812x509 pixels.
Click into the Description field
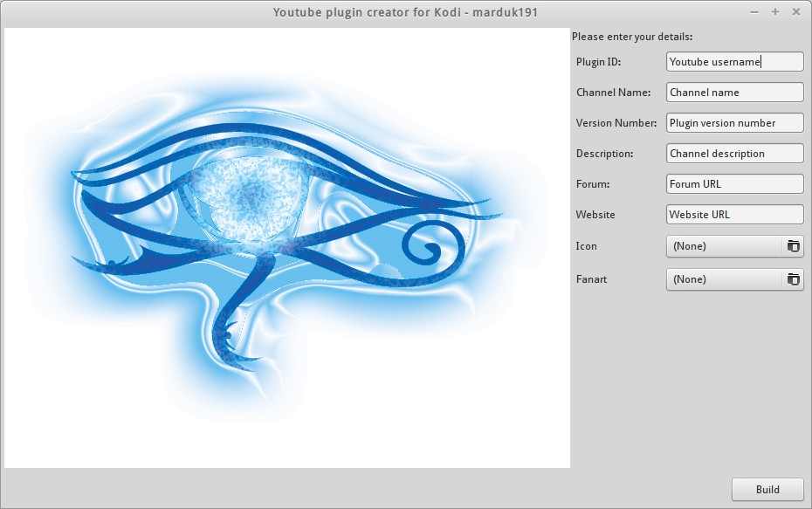click(735, 154)
